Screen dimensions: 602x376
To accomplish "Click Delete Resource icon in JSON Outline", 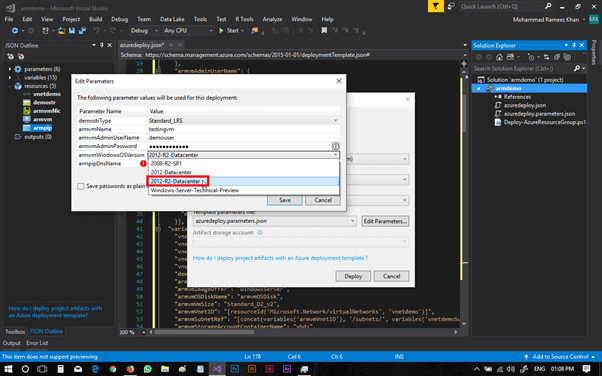I will point(21,56).
